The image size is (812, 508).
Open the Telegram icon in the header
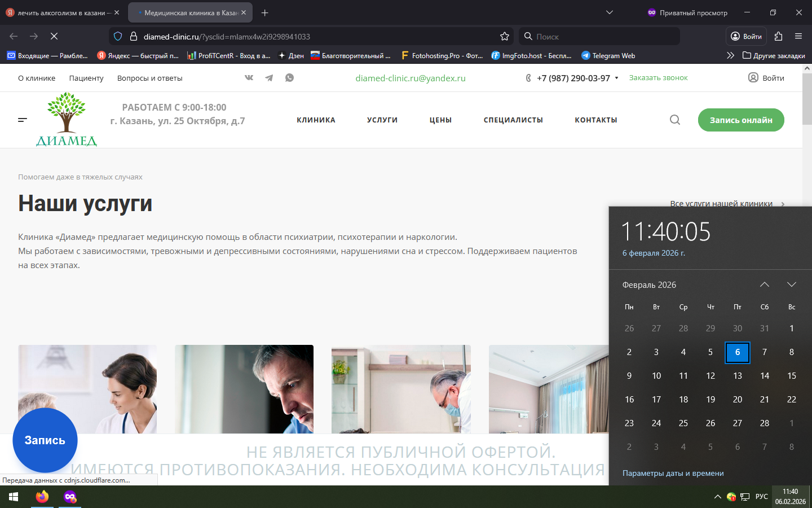pyautogui.click(x=269, y=78)
